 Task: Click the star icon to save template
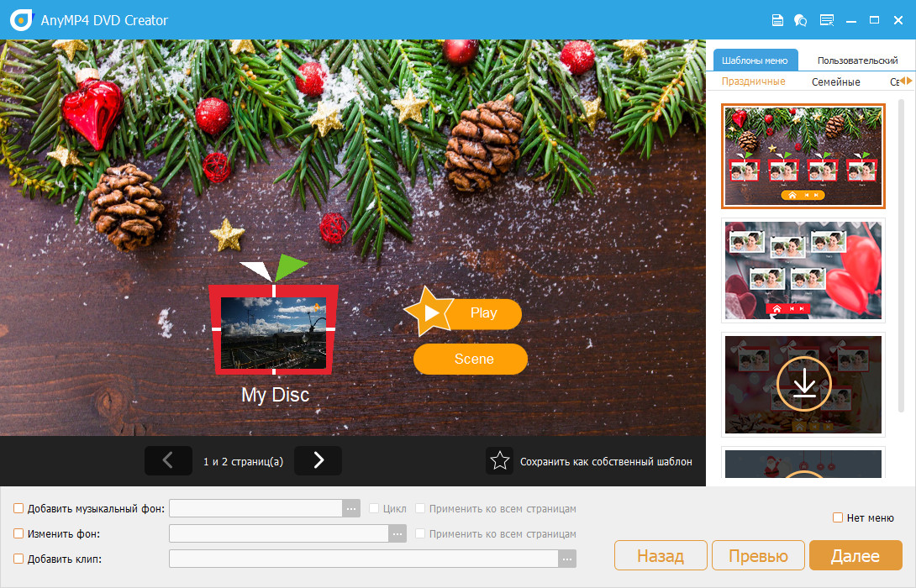[499, 460]
